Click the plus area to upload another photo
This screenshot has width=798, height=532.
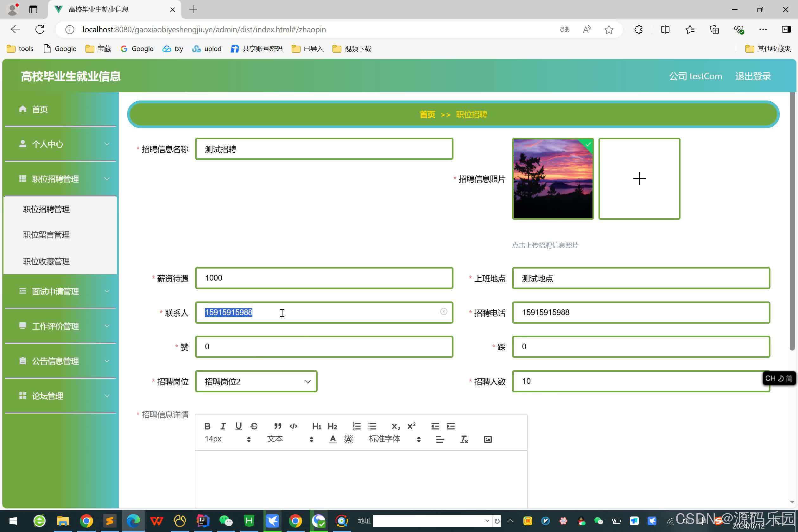[639, 179]
